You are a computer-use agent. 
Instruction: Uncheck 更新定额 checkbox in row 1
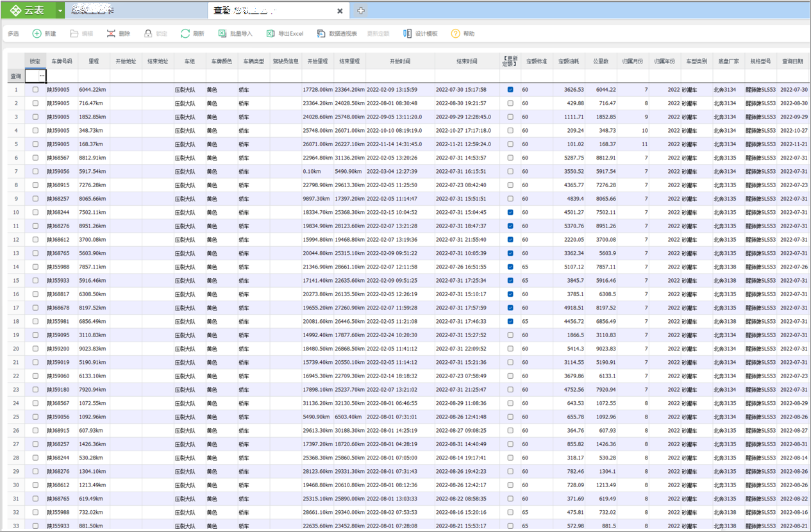[x=510, y=90]
